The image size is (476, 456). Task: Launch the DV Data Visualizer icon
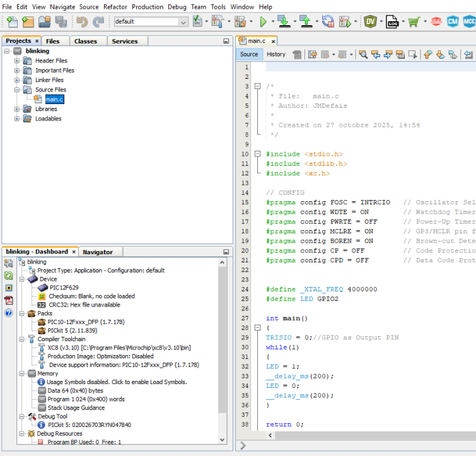click(371, 21)
